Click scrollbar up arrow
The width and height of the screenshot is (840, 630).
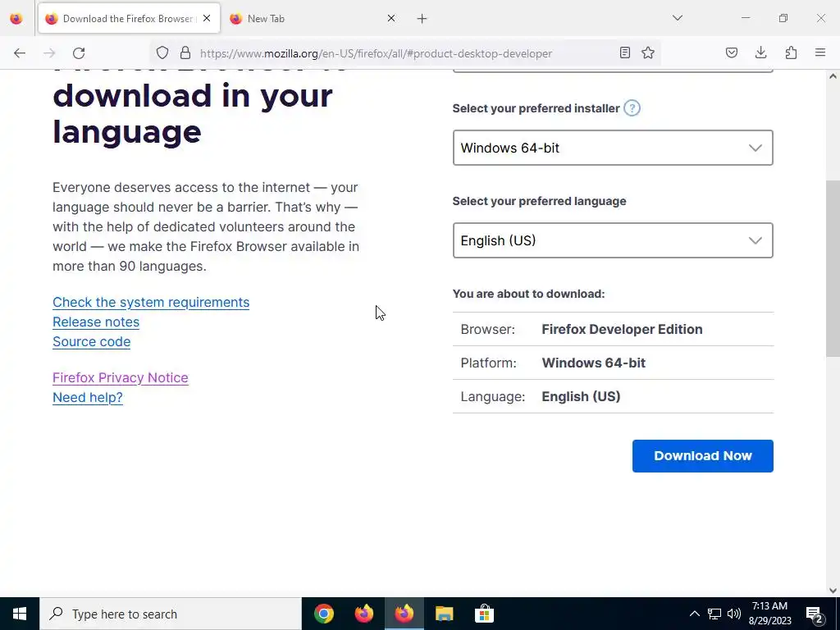click(833, 76)
